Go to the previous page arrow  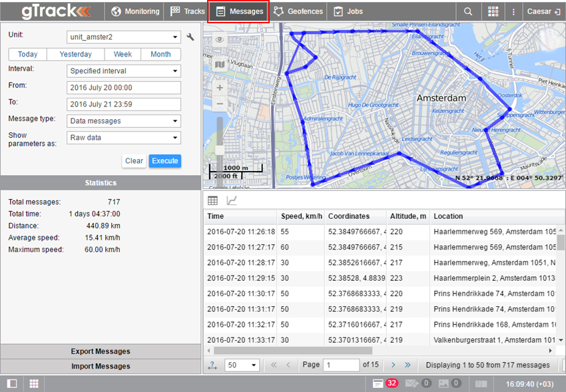point(288,365)
